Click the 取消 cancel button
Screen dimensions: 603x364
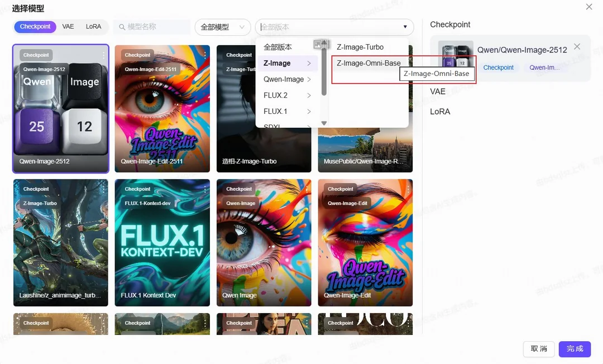(x=538, y=349)
